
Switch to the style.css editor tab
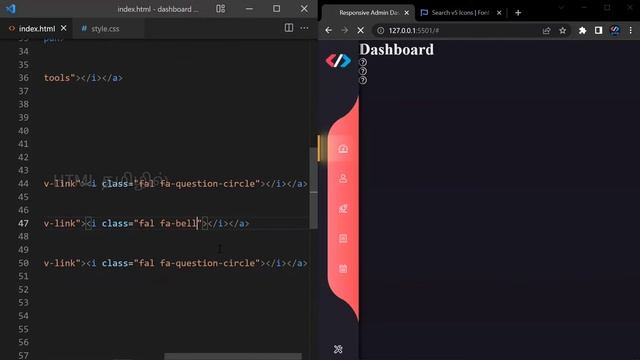click(105, 29)
